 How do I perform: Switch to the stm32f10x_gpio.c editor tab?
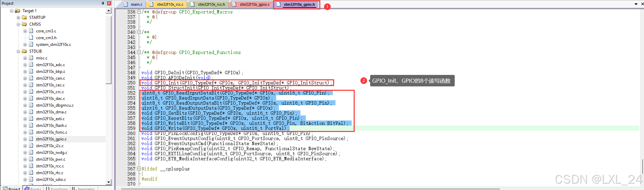(251, 4)
